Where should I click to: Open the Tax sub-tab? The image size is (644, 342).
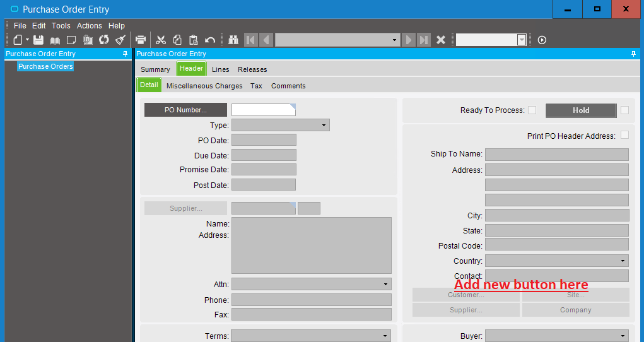256,86
